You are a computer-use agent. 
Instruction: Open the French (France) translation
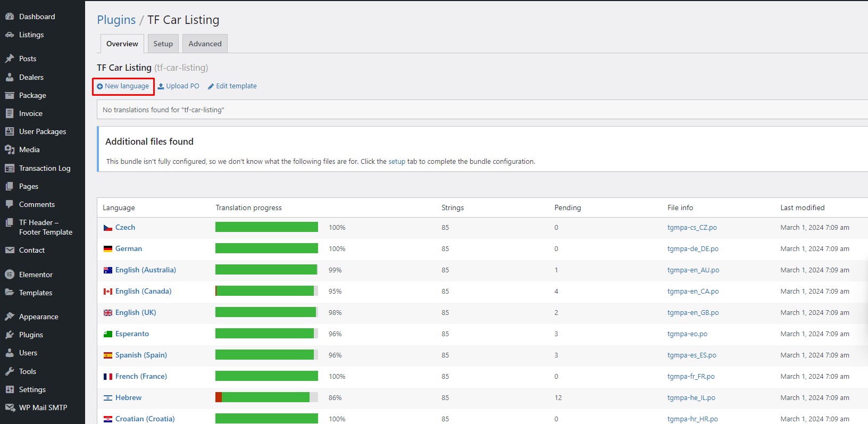(141, 376)
